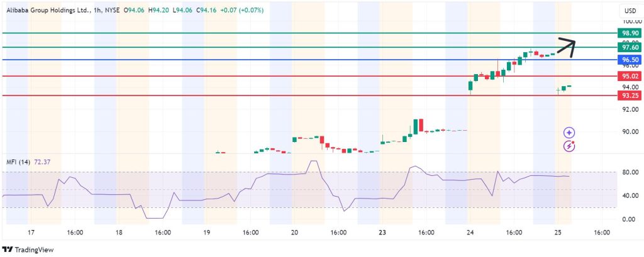Click the 97.60 price level label
The image size is (644, 257).
[x=630, y=48]
